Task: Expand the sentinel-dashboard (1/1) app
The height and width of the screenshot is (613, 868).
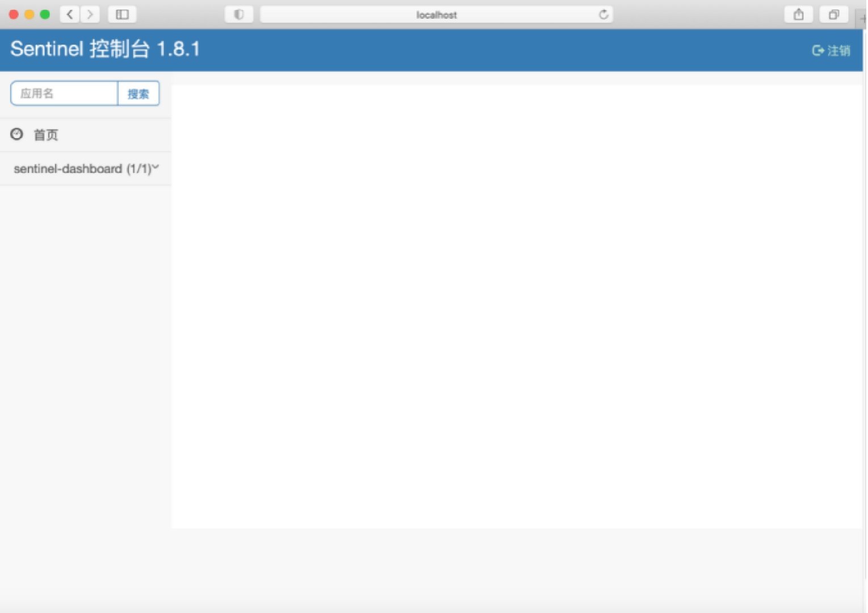Action: pos(86,169)
